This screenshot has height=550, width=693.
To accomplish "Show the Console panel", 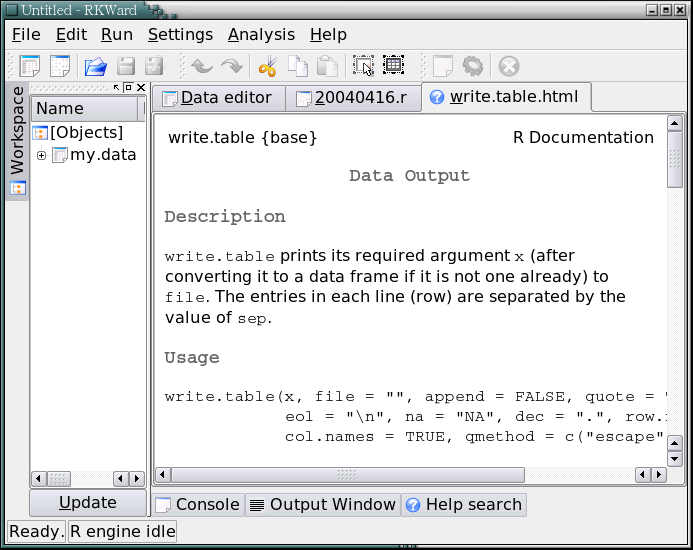I will 197,504.
